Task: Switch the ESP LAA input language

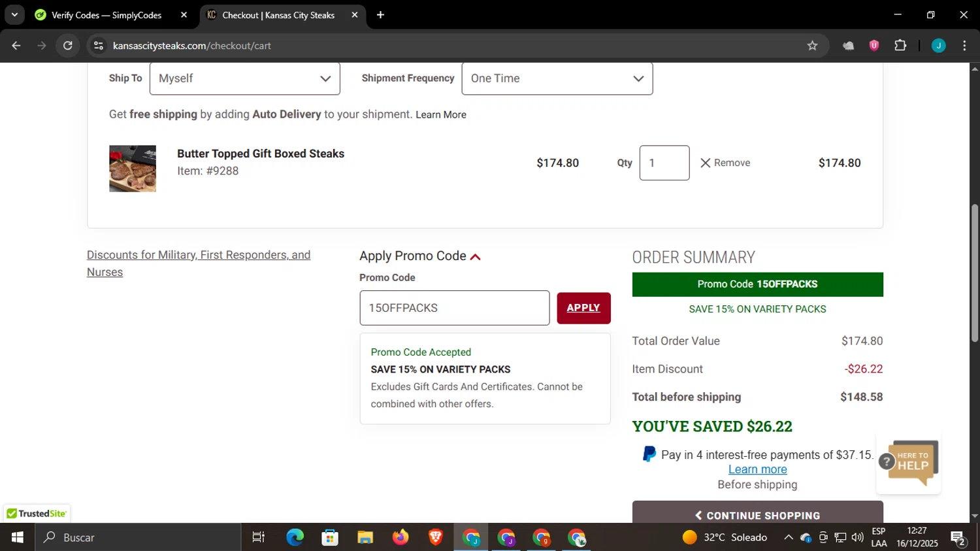Action: (879, 537)
